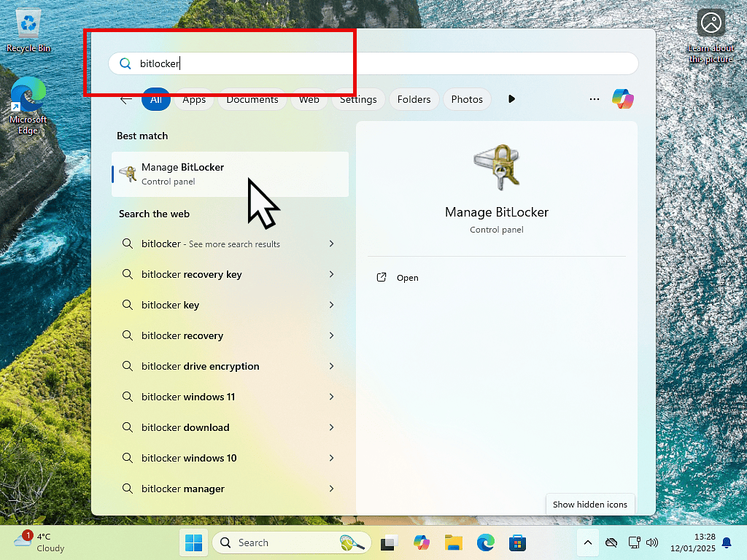The image size is (747, 560).
Task: Open File Explorer from the taskbar
Action: click(x=454, y=542)
